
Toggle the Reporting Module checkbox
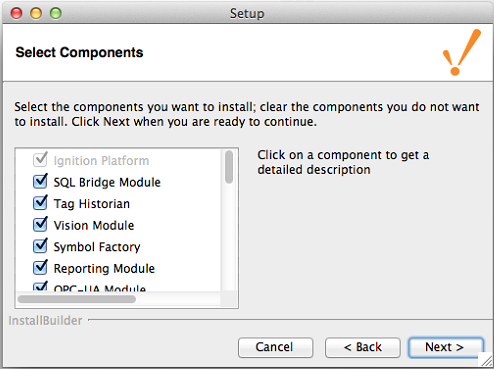[40, 268]
